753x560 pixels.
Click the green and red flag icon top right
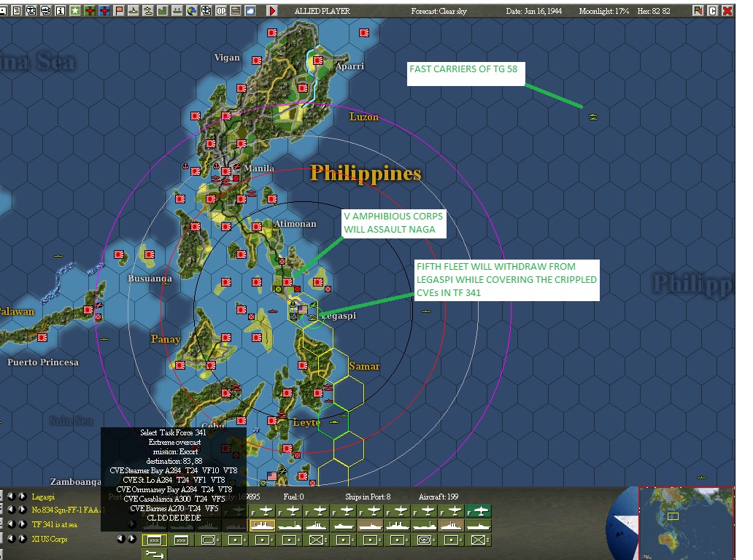coord(698,10)
